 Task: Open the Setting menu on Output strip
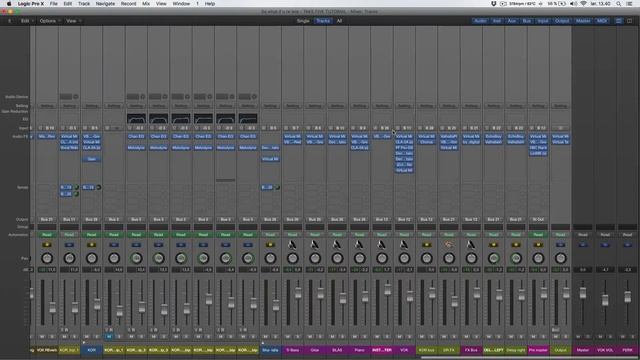560,106
